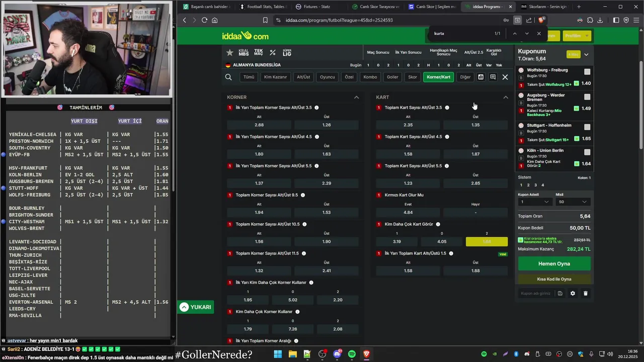Open browser extensions puzzle icon
The width and height of the screenshot is (644, 362).
click(590, 20)
